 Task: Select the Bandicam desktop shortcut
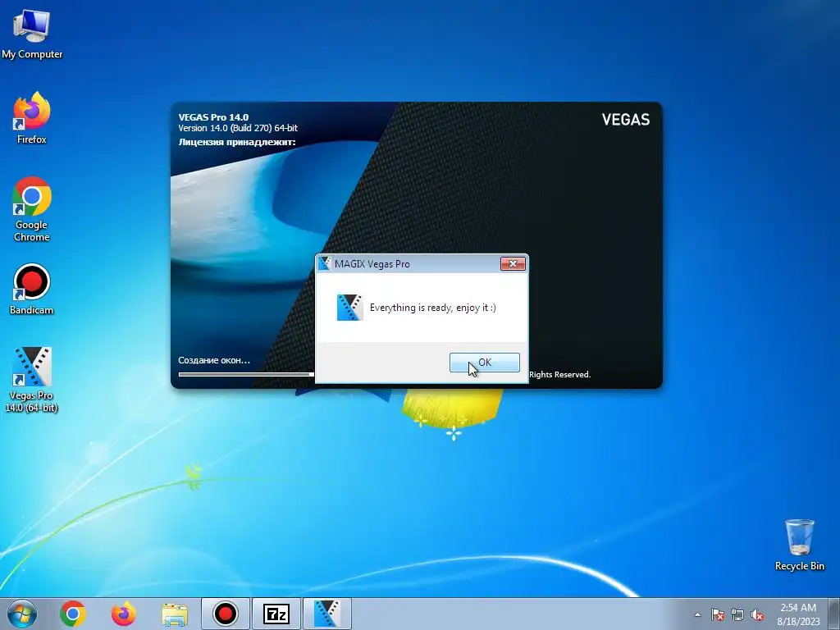(x=32, y=290)
